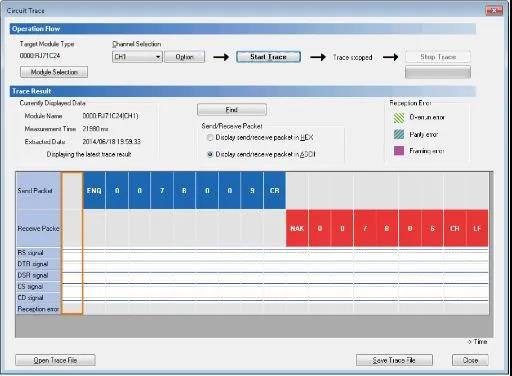The image size is (512, 376).
Task: Click the Stop Trace button
Action: point(438,57)
